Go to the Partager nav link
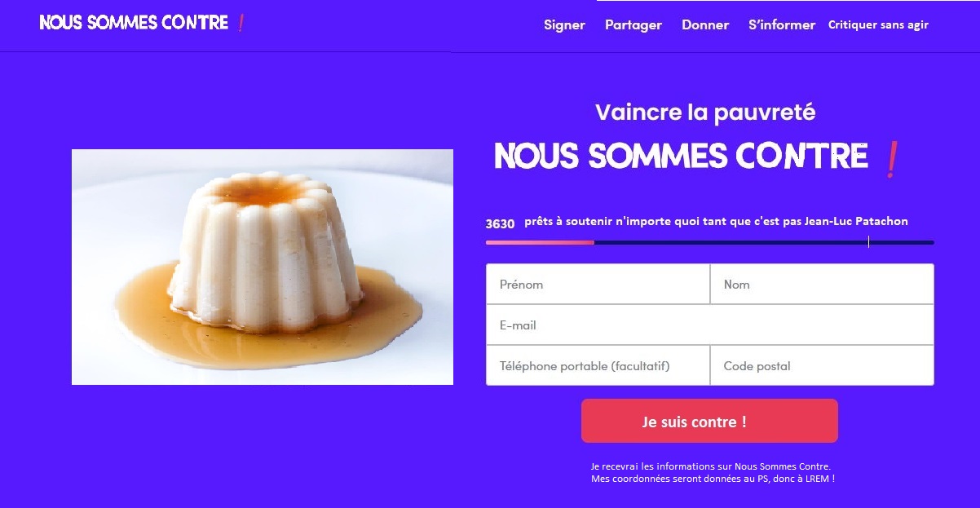Screen dimensions: 980x508 (633, 25)
